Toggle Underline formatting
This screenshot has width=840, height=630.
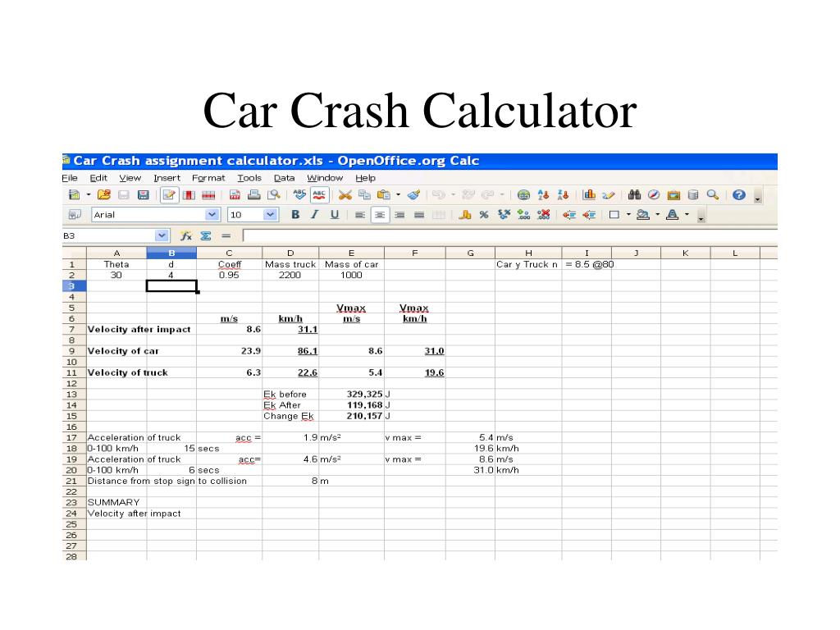335,215
